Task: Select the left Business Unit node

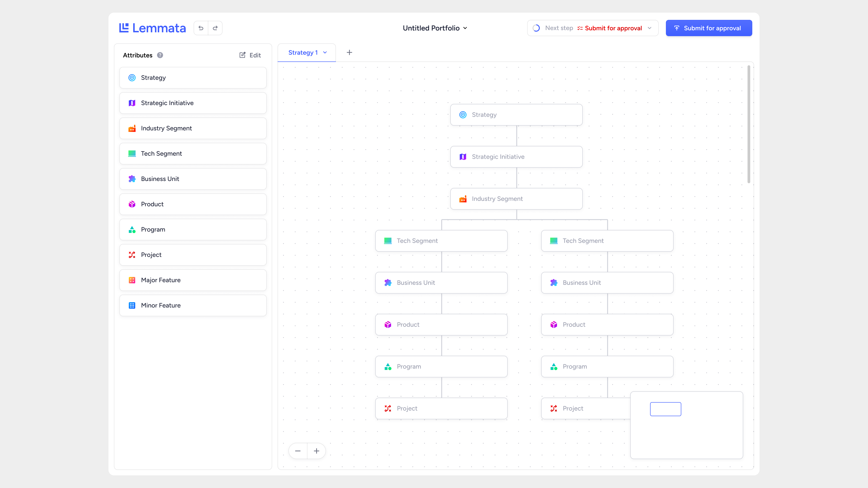Action: click(441, 283)
